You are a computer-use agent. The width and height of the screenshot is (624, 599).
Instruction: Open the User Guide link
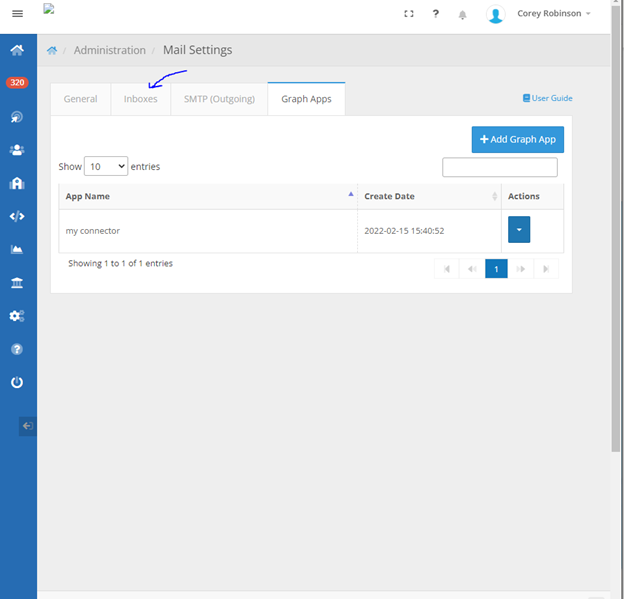tap(547, 98)
